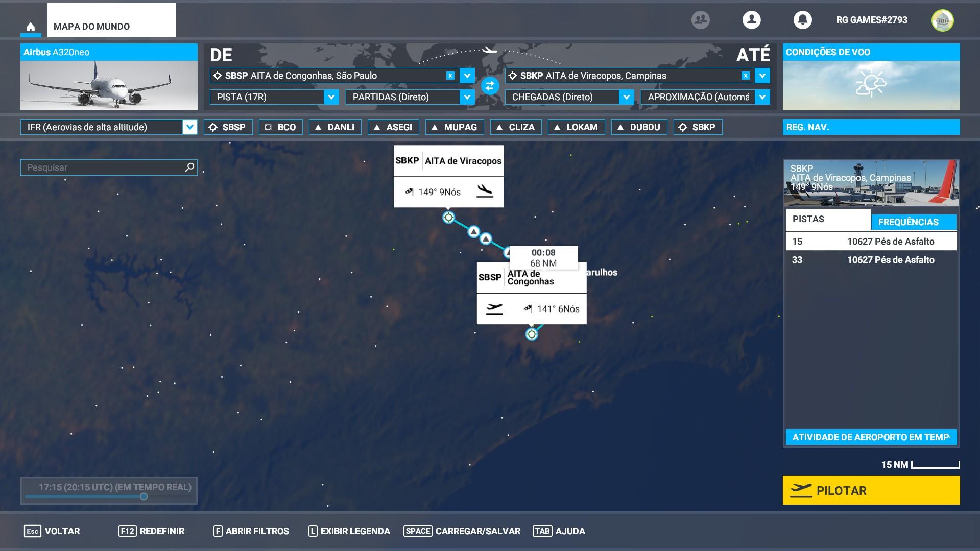Open the user profile icon

(x=751, y=20)
